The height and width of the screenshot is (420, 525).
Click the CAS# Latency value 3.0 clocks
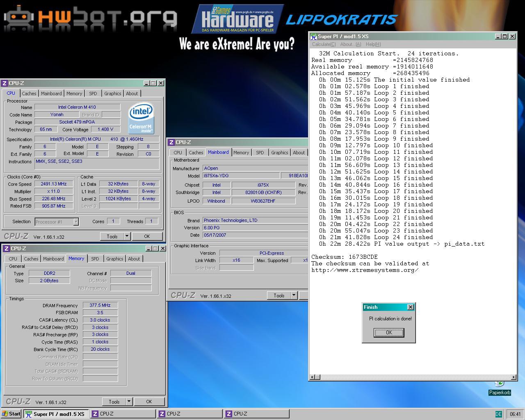point(100,320)
